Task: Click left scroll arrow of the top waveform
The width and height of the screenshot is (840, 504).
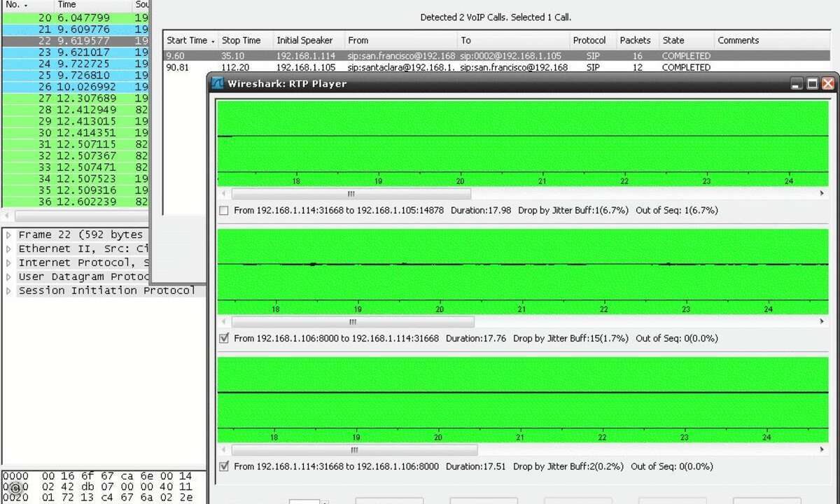Action: 223,194
